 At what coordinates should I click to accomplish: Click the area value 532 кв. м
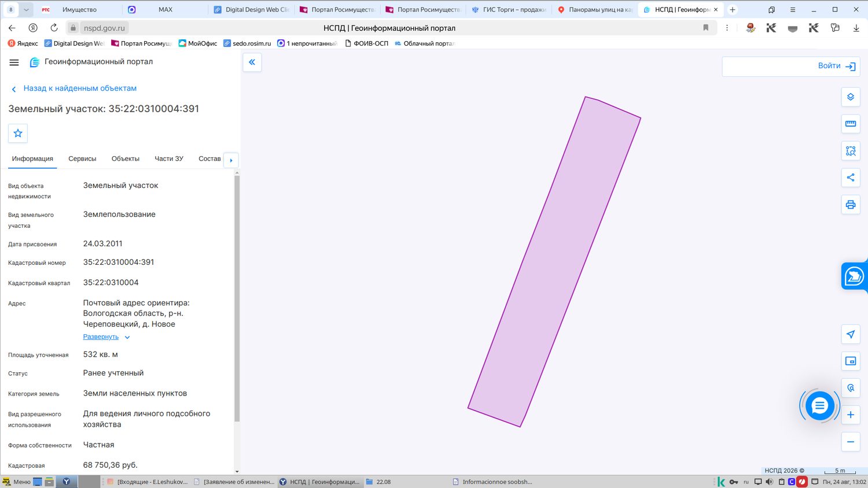[101, 354]
